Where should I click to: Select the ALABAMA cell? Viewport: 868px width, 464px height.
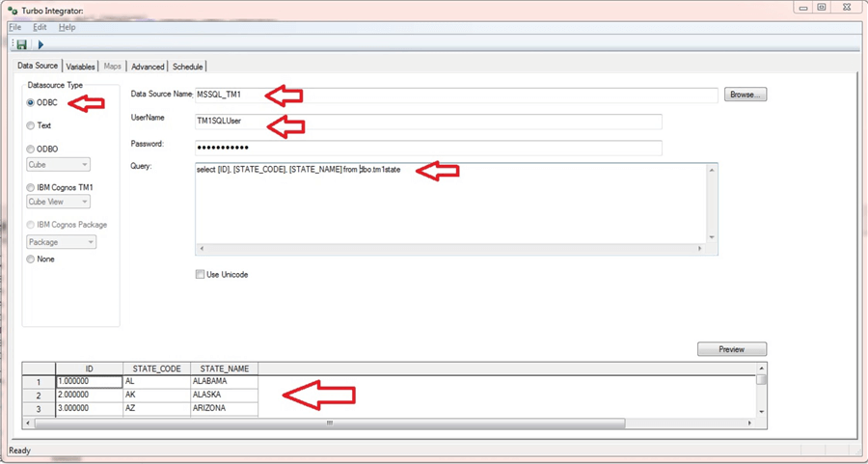pos(224,381)
